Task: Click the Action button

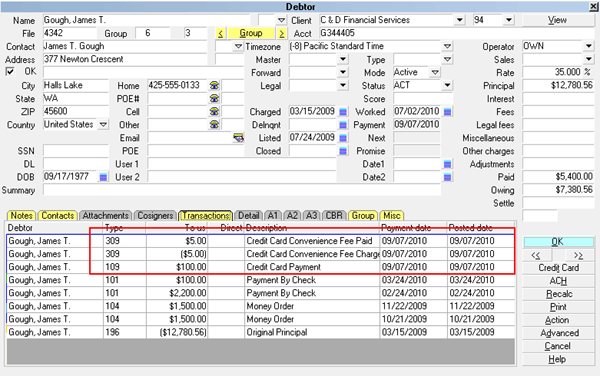Action: (x=558, y=320)
